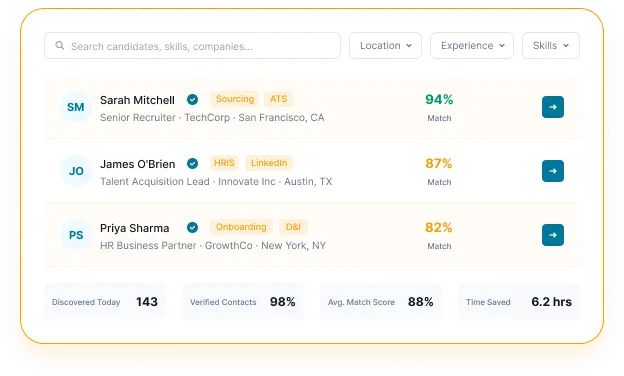This screenshot has height=376, width=624.
Task: Click the search magnifier icon
Action: [60, 45]
